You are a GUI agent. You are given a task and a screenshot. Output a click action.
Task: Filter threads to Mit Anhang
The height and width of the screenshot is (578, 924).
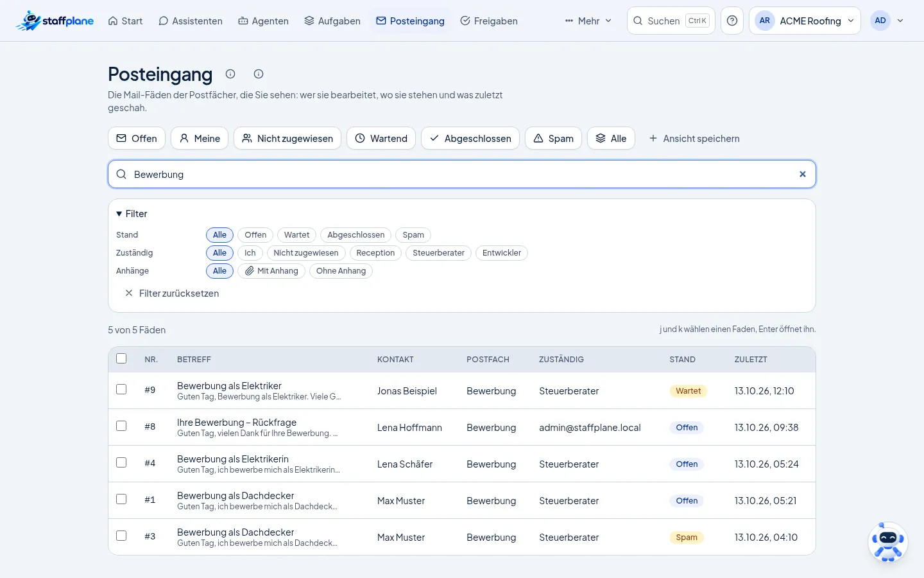click(x=271, y=271)
